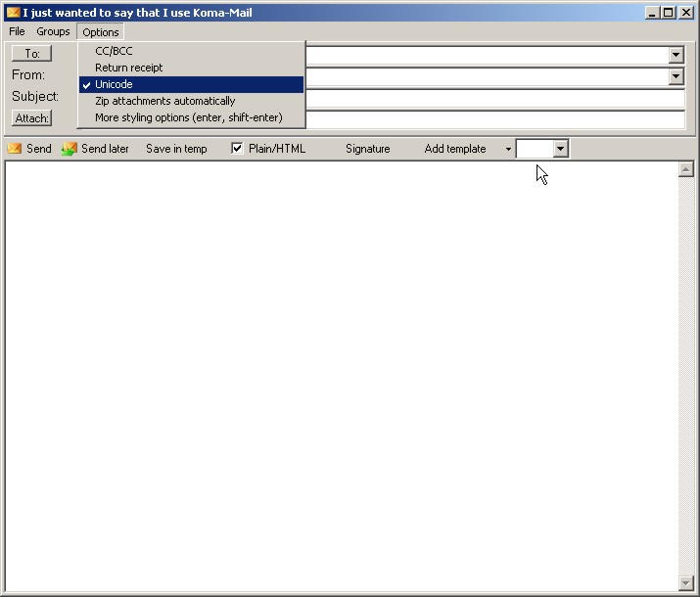Maximize the compose window

669,13
